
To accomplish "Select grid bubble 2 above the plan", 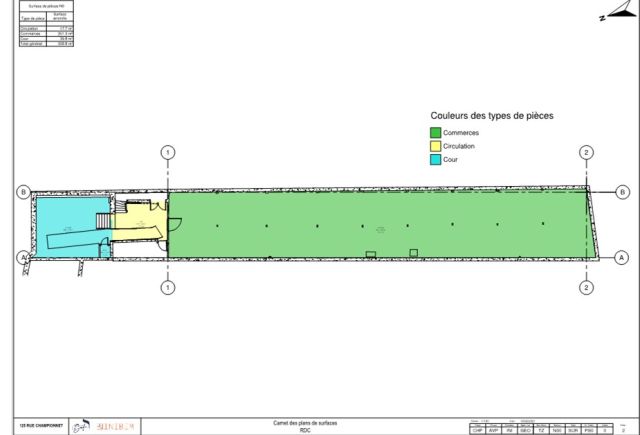I will point(586,152).
